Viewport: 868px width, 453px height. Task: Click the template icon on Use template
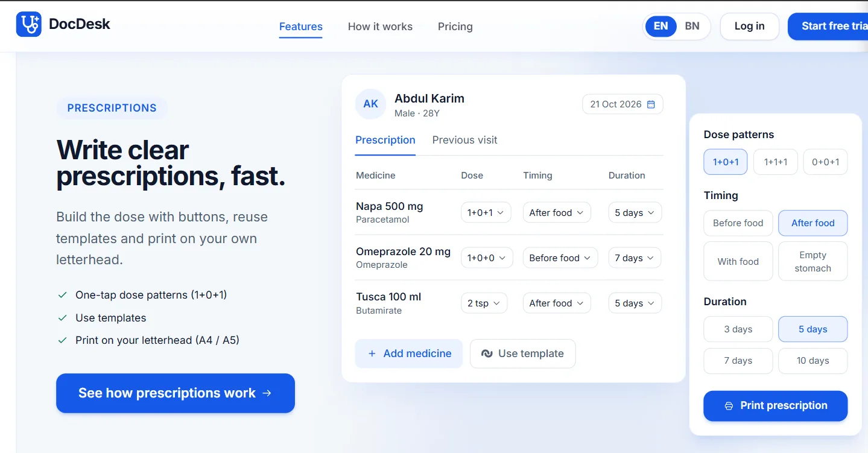tap(487, 353)
